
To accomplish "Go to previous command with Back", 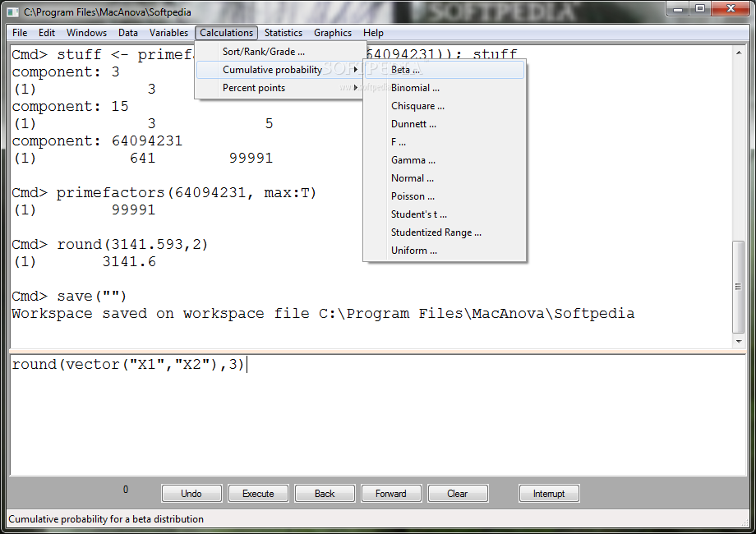I will point(325,494).
